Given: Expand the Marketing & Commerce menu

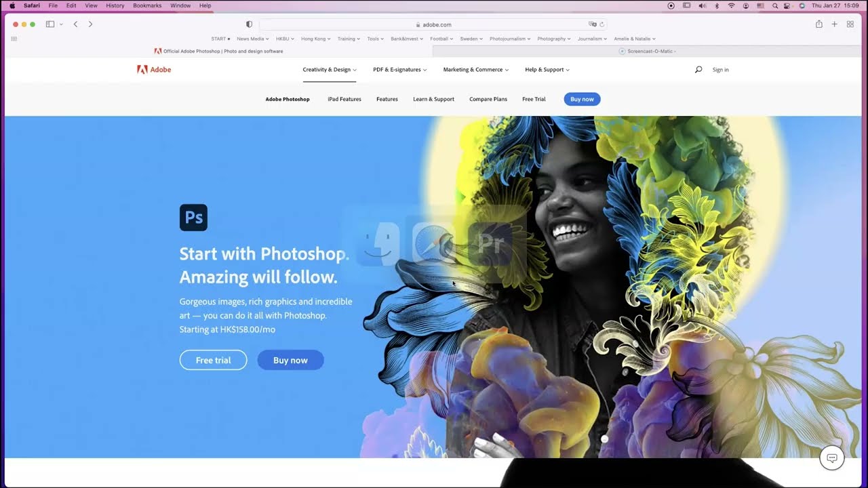Looking at the screenshot, I should pos(476,69).
